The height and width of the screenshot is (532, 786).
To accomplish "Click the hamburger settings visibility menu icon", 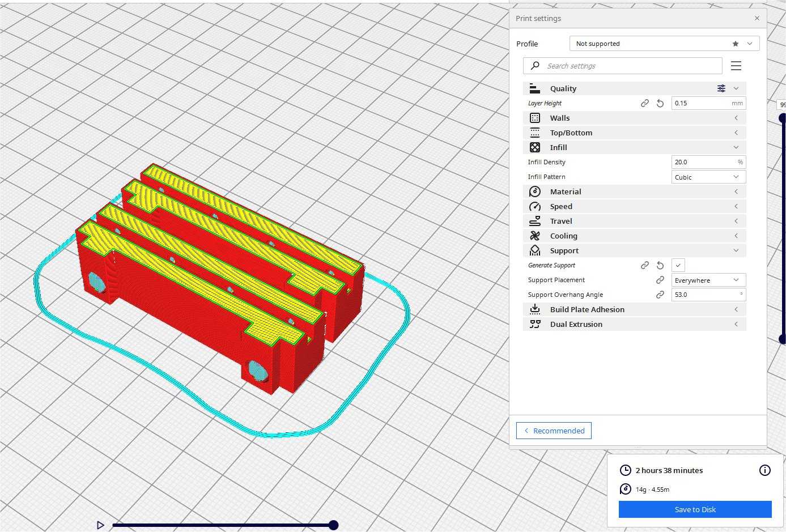I will coord(736,66).
